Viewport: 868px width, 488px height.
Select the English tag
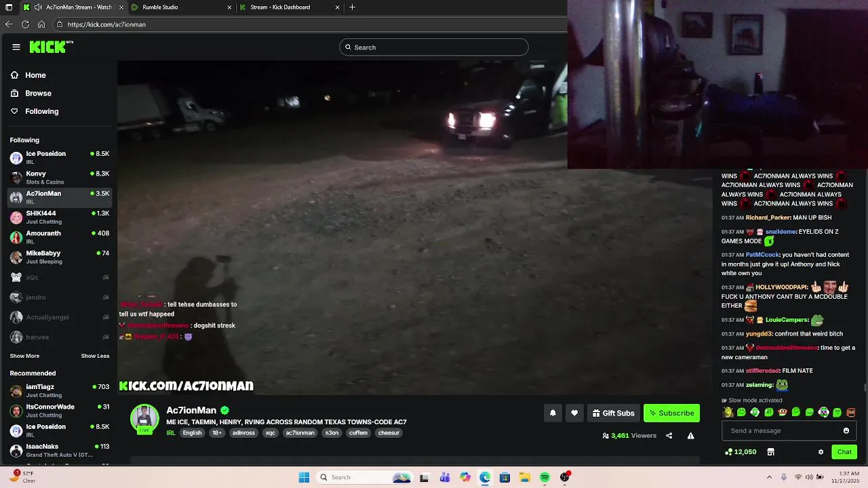coord(192,433)
